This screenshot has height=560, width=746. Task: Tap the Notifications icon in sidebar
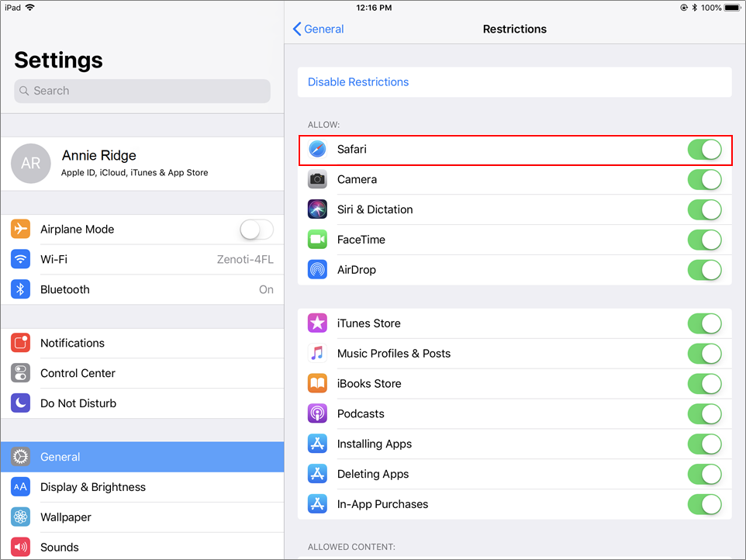(20, 343)
